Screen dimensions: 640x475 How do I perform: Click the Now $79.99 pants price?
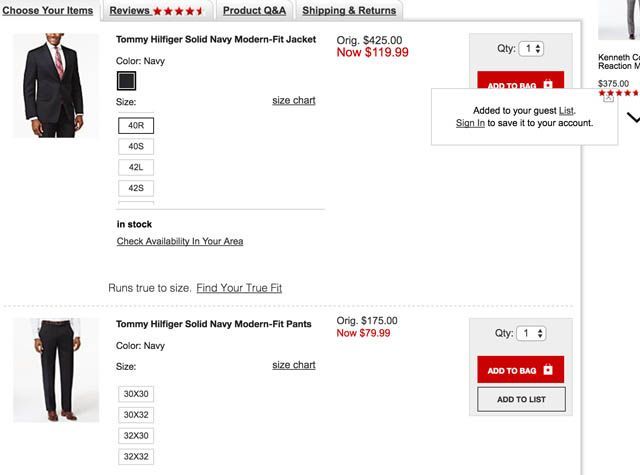tap(363, 333)
